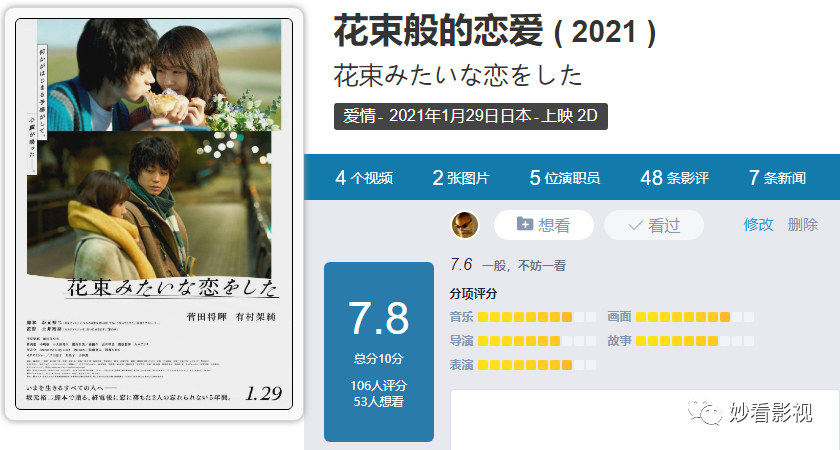Image resolution: width=840 pixels, height=450 pixels.
Task: Click the 表演 rating bar
Action: click(537, 365)
